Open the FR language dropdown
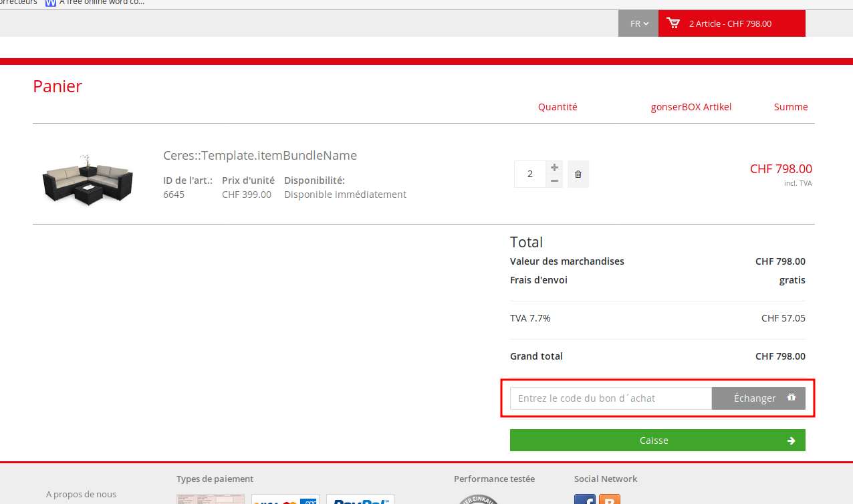The width and height of the screenshot is (853, 504). (638, 23)
